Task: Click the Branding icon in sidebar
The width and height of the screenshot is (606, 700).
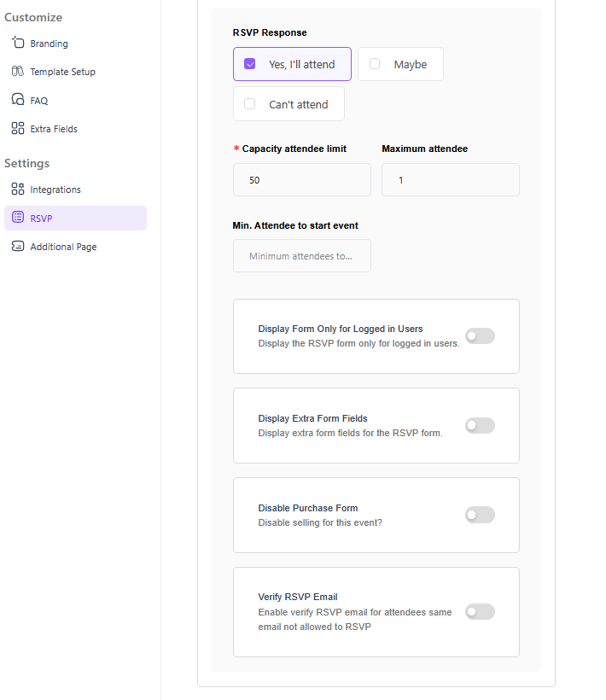Action: (17, 43)
